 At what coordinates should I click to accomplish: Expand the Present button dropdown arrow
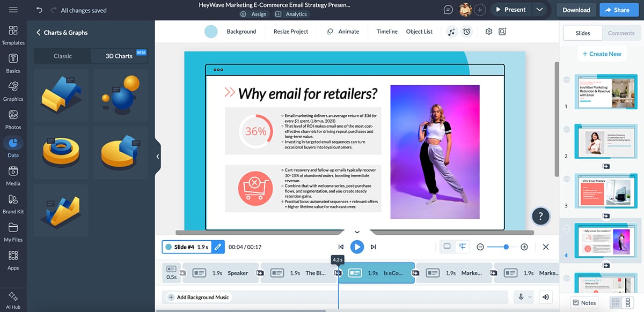(540, 9)
